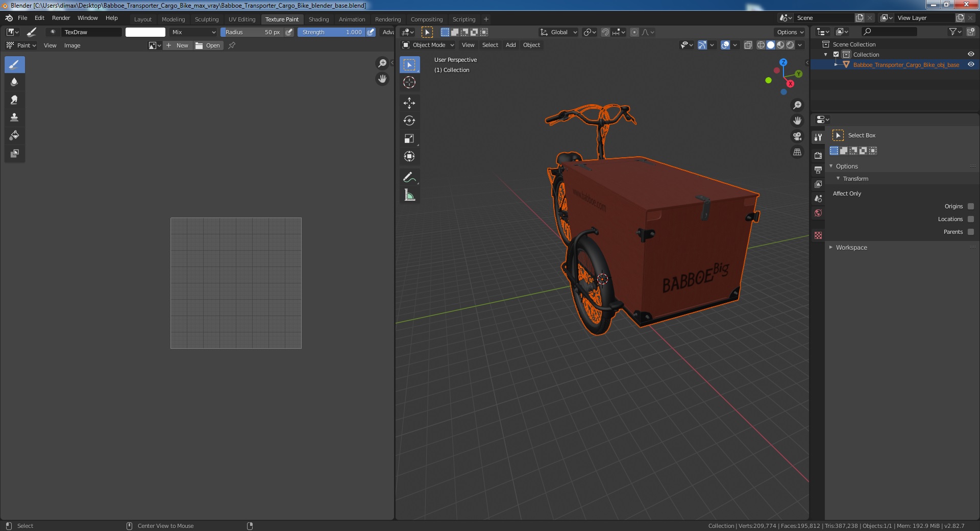This screenshot has height=531, width=980.
Task: Open Active Tool and Workspace settings tab
Action: (x=818, y=137)
